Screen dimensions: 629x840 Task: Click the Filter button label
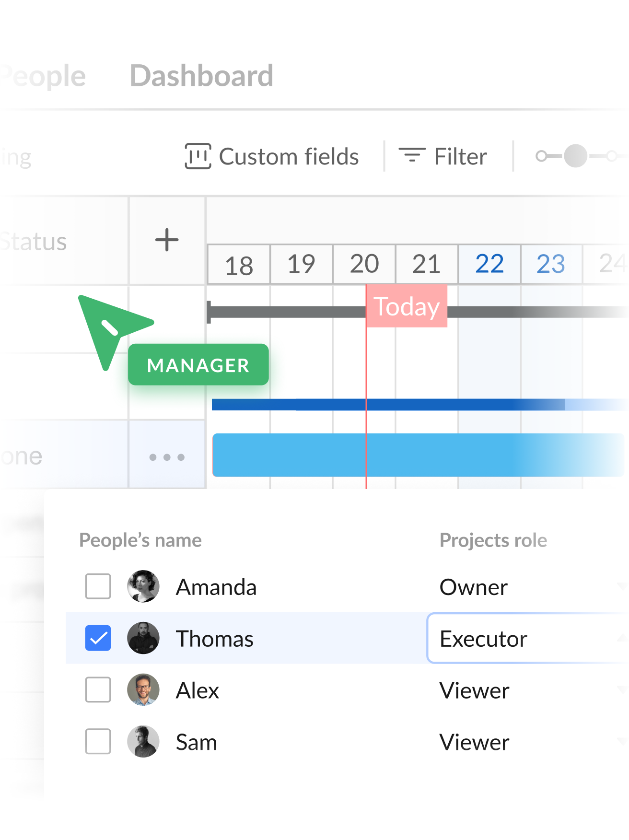click(x=460, y=156)
